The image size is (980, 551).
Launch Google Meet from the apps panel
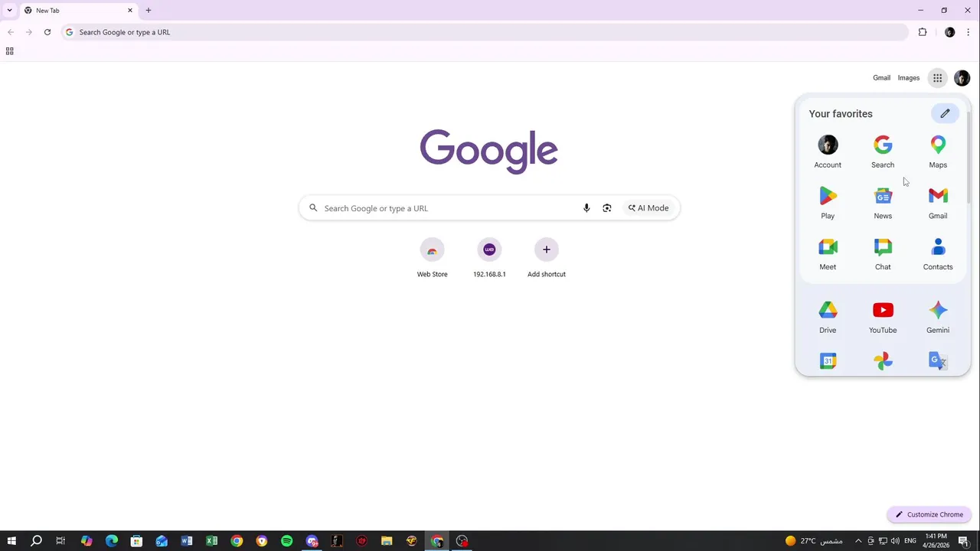tap(828, 254)
